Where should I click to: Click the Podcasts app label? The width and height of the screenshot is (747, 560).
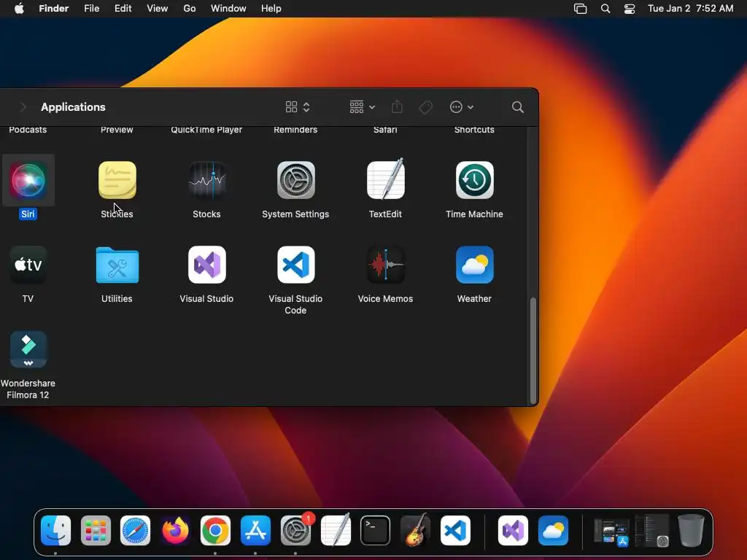(x=28, y=130)
